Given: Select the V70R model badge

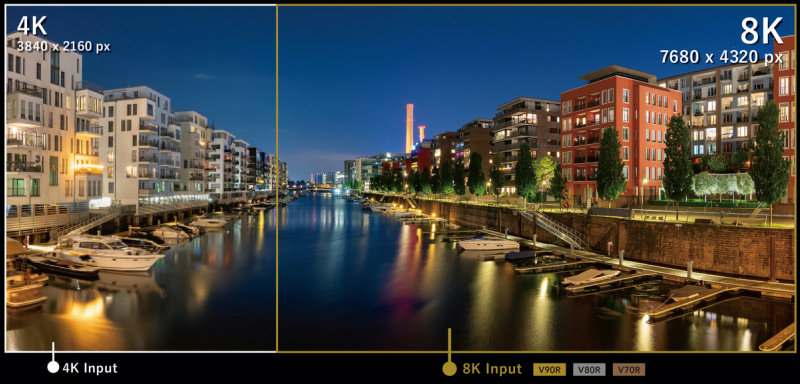Looking at the screenshot, I should (629, 369).
